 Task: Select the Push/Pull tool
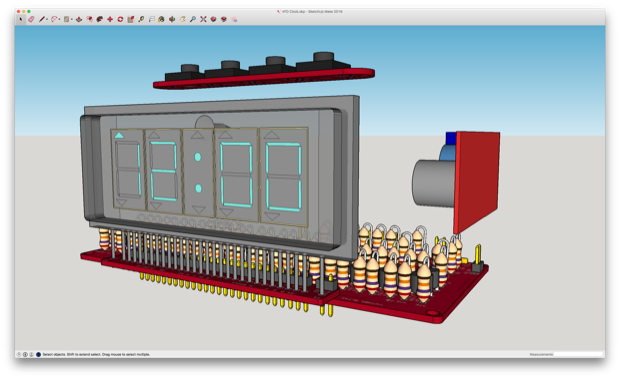79,19
